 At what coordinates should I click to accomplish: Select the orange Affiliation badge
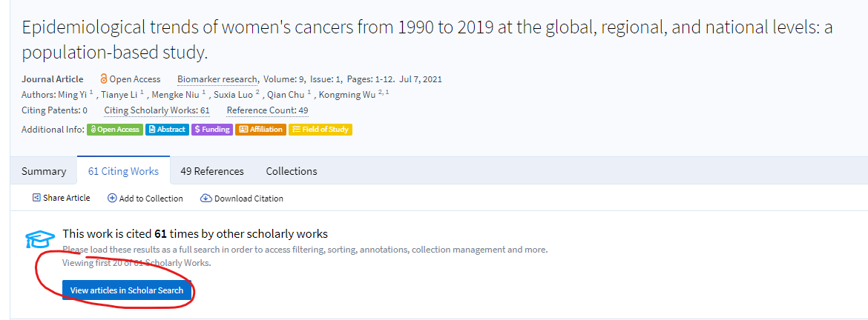click(x=260, y=130)
